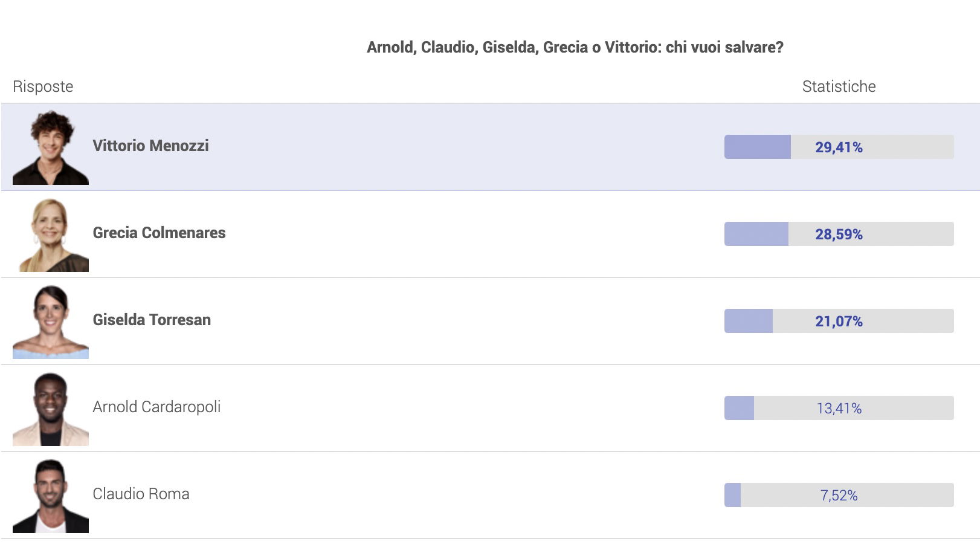Click Claudio Roma's portrait photo
The width and height of the screenshot is (980, 550).
(x=51, y=495)
